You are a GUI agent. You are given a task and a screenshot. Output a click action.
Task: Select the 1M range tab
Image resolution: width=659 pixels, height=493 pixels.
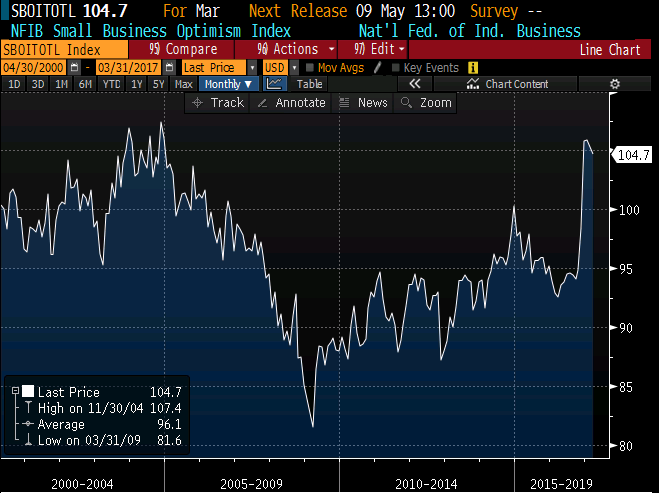pos(61,84)
